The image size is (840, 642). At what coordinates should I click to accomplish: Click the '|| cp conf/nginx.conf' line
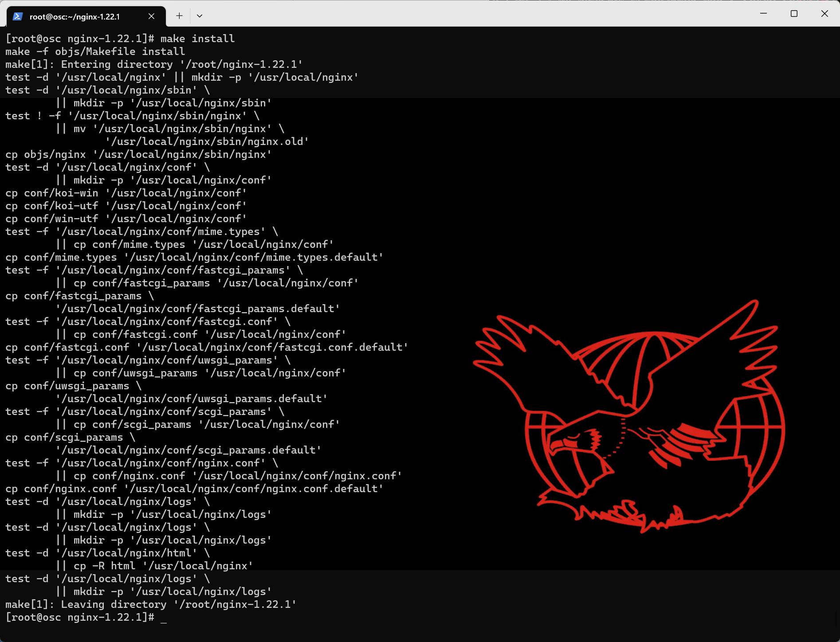click(229, 476)
